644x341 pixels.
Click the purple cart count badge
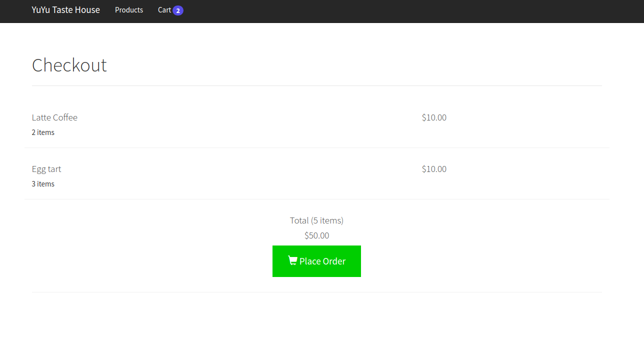[x=178, y=10]
